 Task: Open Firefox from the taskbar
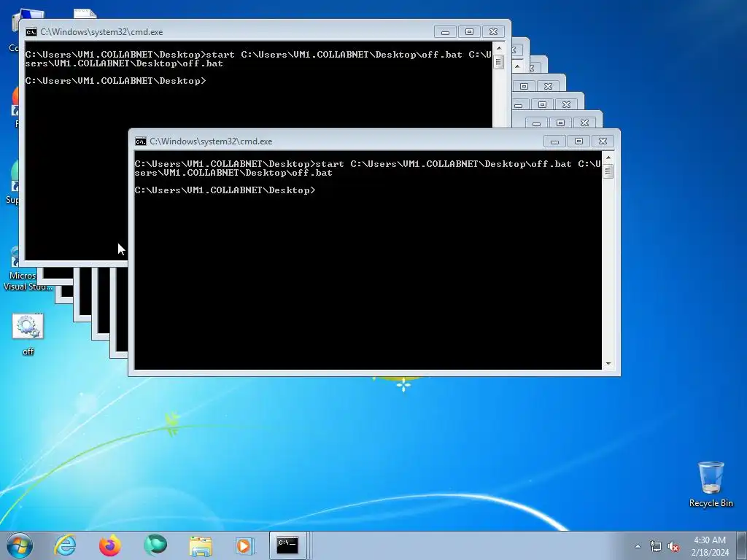pos(109,545)
